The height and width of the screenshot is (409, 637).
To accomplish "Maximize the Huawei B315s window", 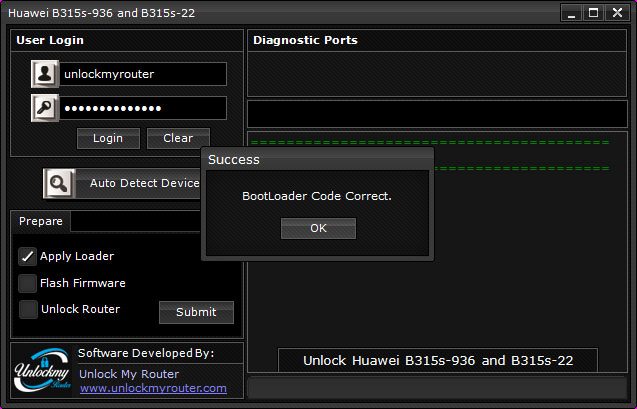I will coord(593,13).
